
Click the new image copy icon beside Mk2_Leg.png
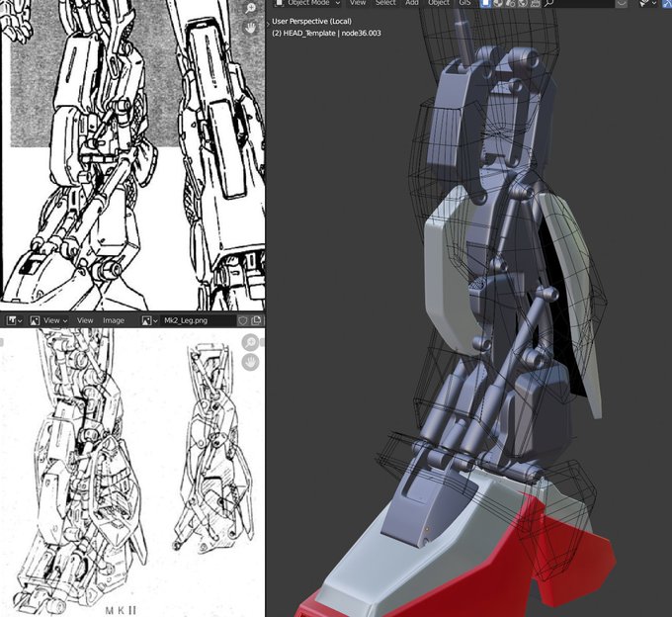(x=256, y=320)
